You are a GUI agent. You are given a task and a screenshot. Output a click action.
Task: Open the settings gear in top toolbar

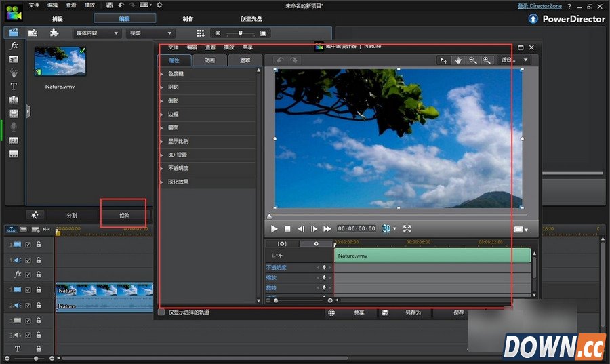(159, 5)
